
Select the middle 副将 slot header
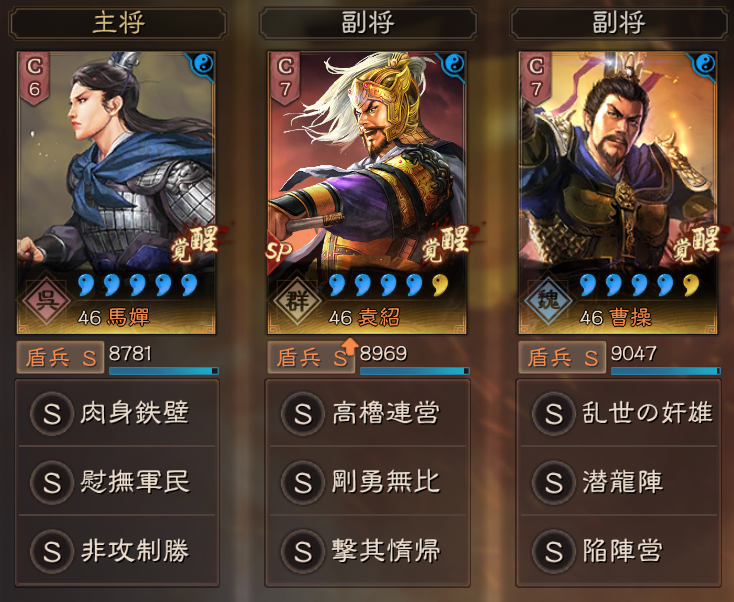[x=368, y=23]
